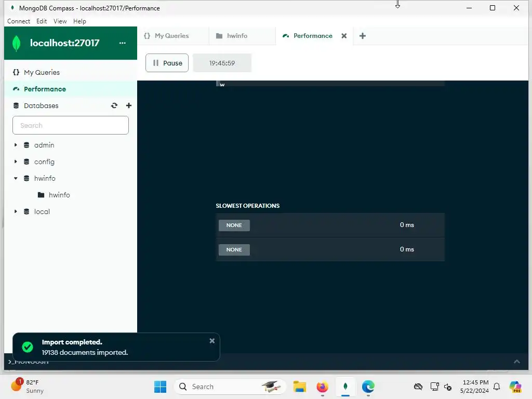Collapse the hwinfo database

coord(16,179)
